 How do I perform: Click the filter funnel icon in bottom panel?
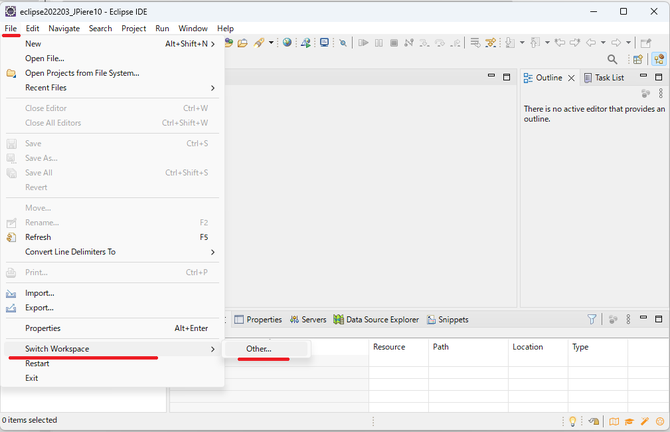(592, 320)
